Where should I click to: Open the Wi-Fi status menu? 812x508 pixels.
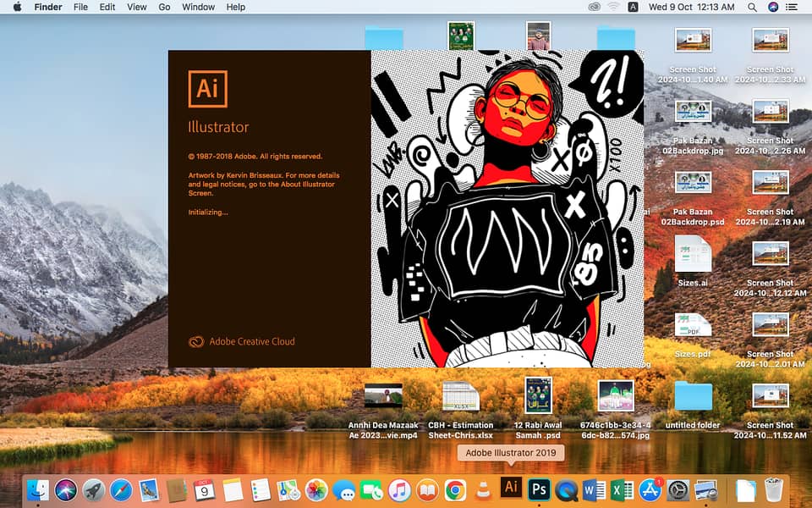(613, 7)
